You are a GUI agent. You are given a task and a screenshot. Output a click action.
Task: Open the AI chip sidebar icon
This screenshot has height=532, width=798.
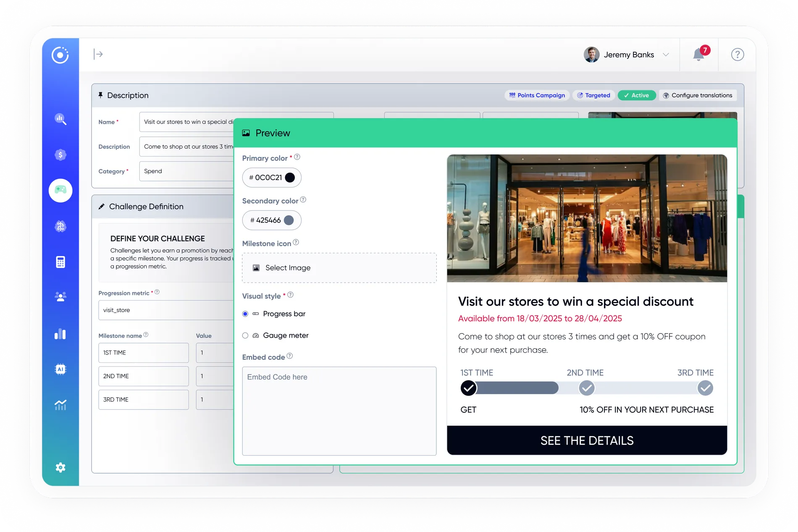(x=60, y=369)
